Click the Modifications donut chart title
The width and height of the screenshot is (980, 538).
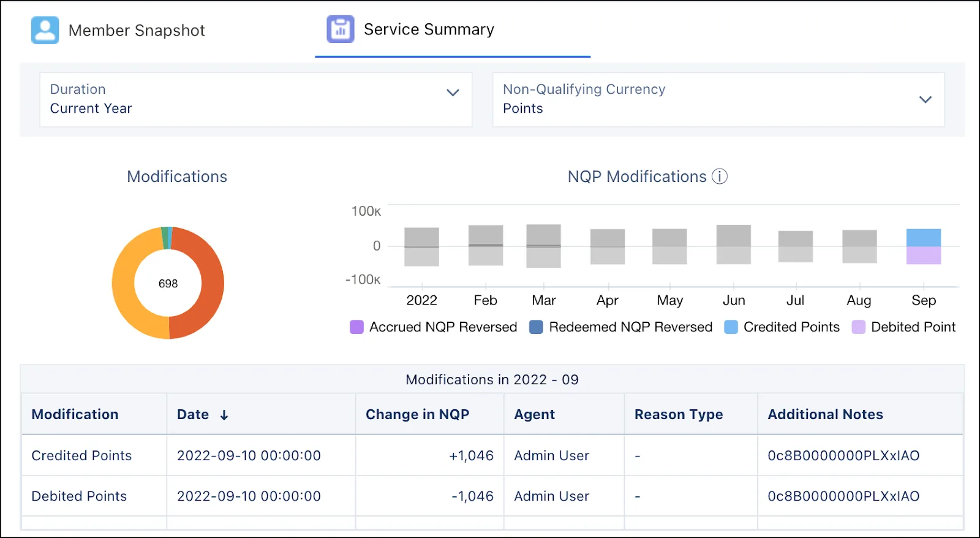pyautogui.click(x=177, y=176)
